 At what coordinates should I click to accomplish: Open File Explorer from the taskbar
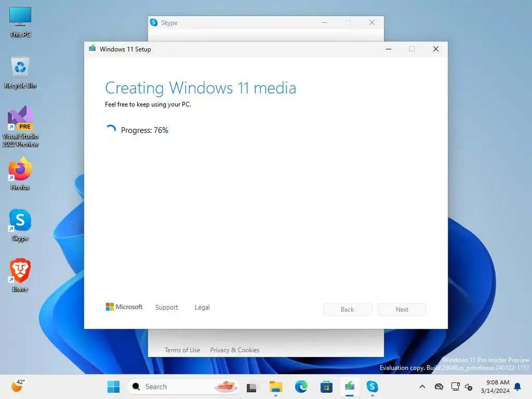[x=276, y=387]
